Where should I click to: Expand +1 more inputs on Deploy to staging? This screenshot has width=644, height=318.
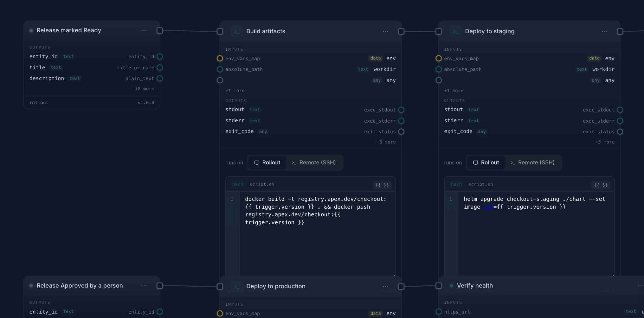pos(454,91)
